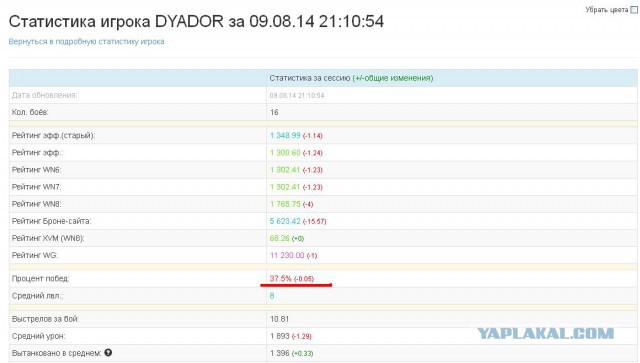Image resolution: width=640 pixels, height=363 pixels.
Task: Click battles count value '16'
Action: tap(274, 112)
